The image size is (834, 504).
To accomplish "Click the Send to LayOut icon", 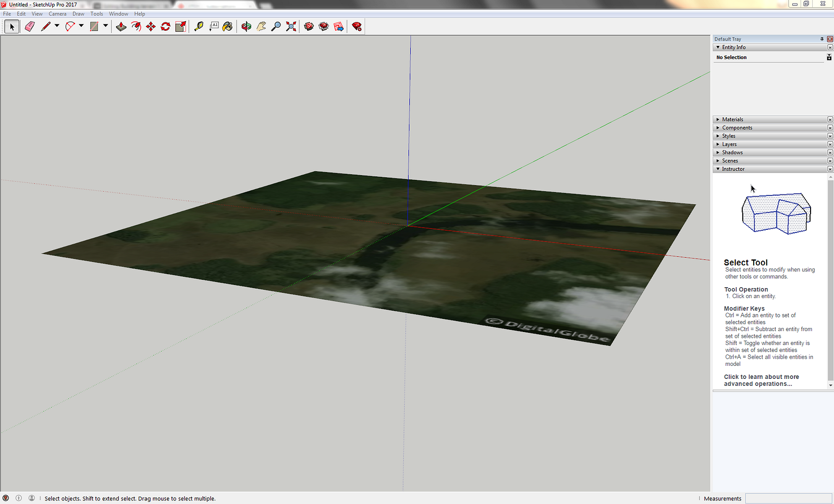I will coord(339,27).
